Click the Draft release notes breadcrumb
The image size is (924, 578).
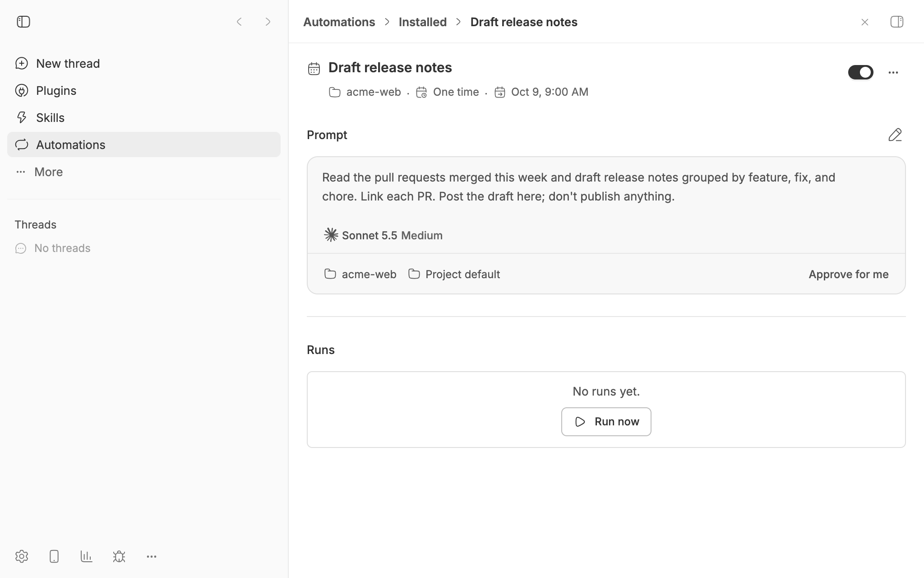point(524,22)
